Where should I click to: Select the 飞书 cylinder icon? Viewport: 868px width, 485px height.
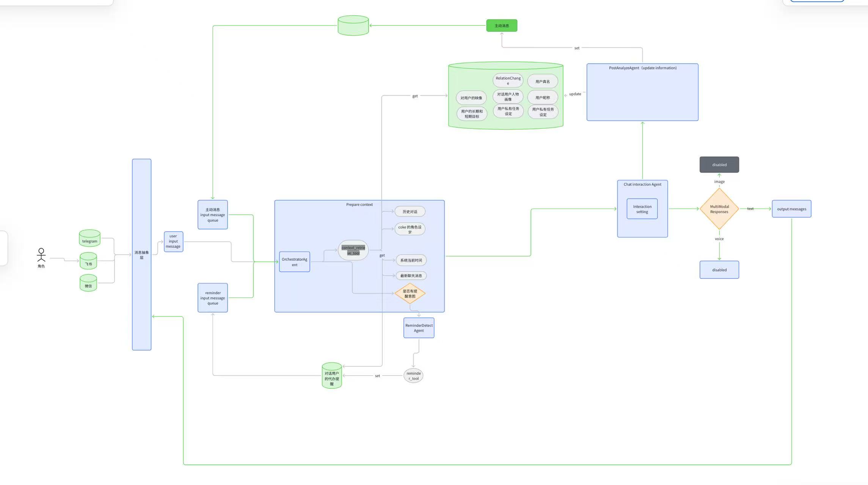pos(88,261)
